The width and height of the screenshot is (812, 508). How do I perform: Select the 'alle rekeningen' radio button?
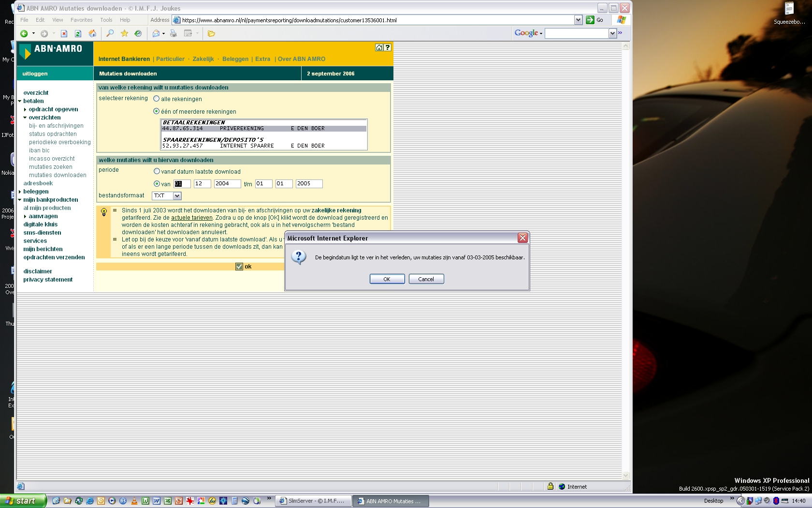tap(157, 99)
